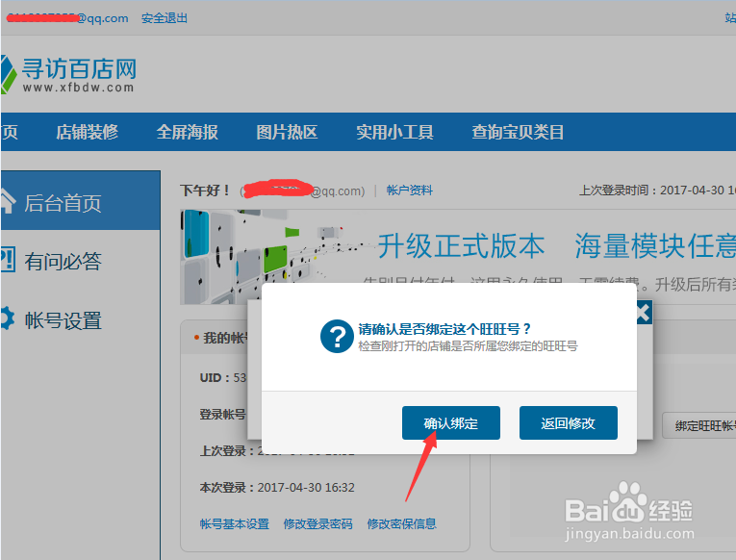Select 后台首页 in the sidebar

(80, 200)
